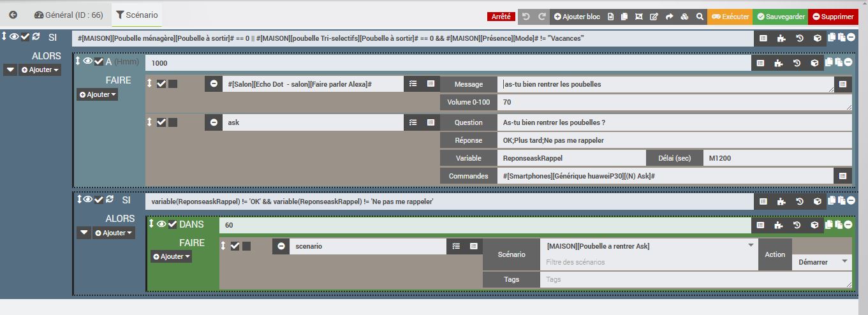Click the object-group icon in toolbar
This screenshot has height=315, width=868.
[640, 17]
